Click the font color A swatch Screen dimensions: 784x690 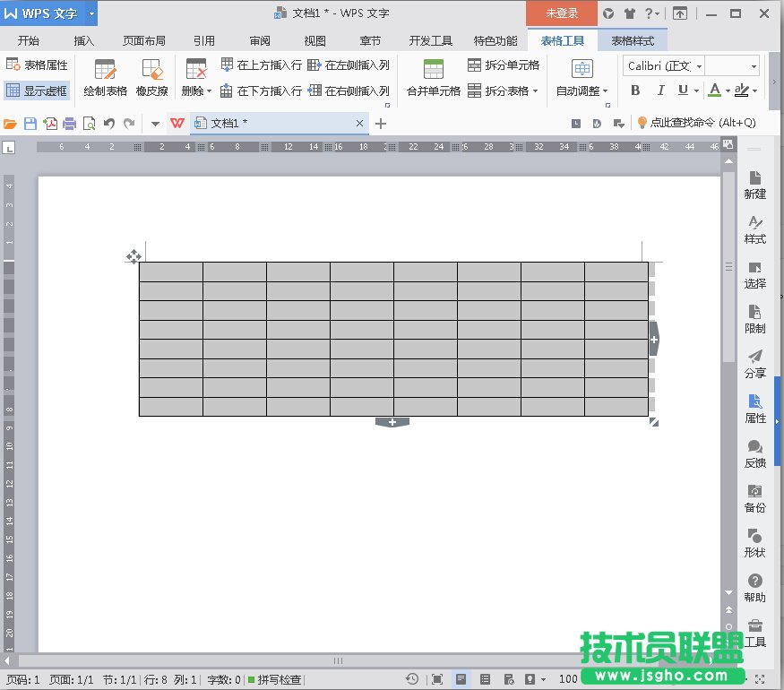pos(714,91)
